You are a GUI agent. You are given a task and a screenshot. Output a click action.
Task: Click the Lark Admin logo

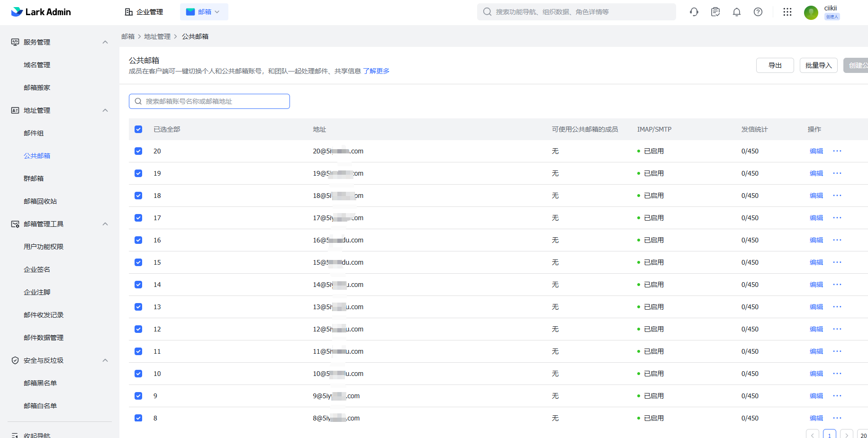[41, 12]
